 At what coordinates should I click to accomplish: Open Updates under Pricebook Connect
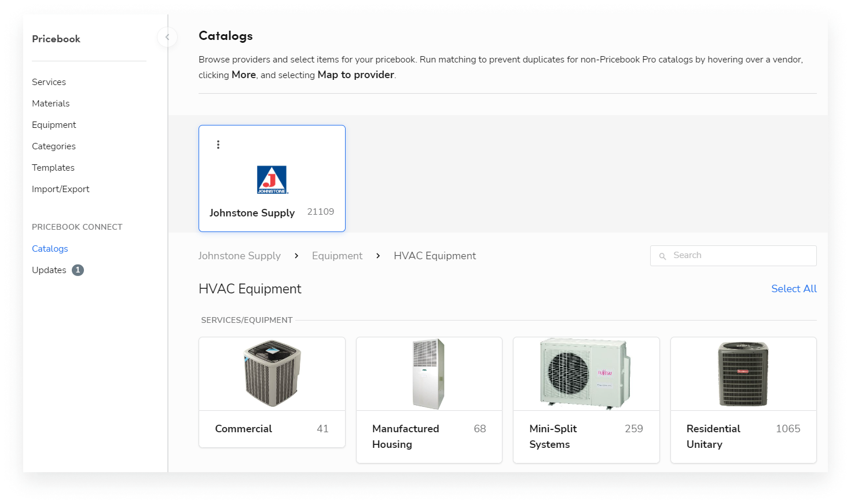(49, 270)
